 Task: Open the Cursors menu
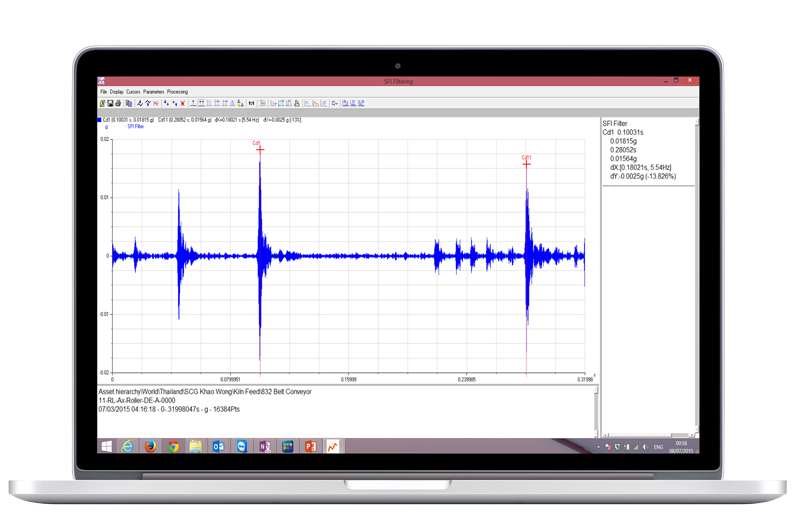pos(134,92)
